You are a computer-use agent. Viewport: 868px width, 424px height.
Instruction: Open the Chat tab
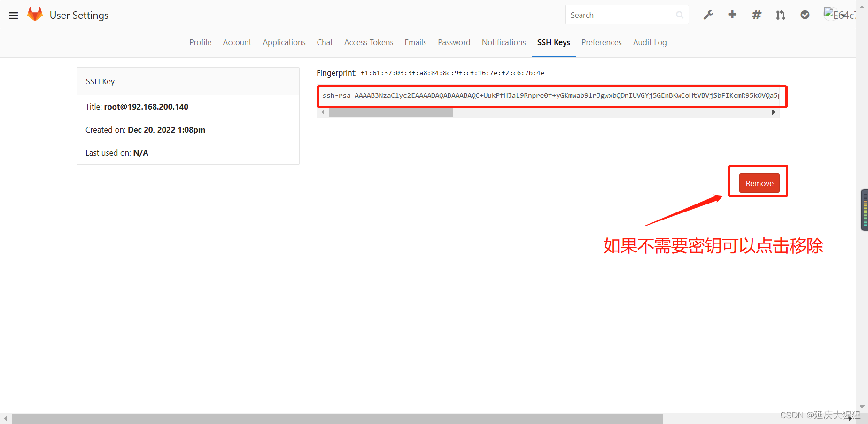[x=325, y=42]
